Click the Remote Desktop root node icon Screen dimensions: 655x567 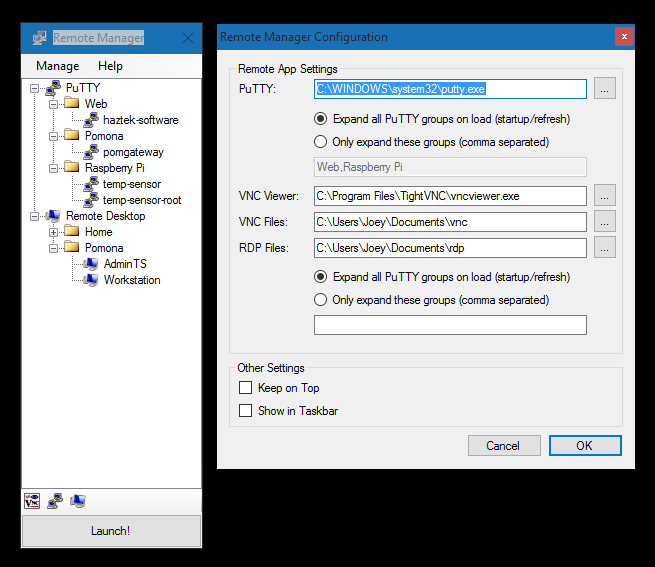(x=53, y=216)
